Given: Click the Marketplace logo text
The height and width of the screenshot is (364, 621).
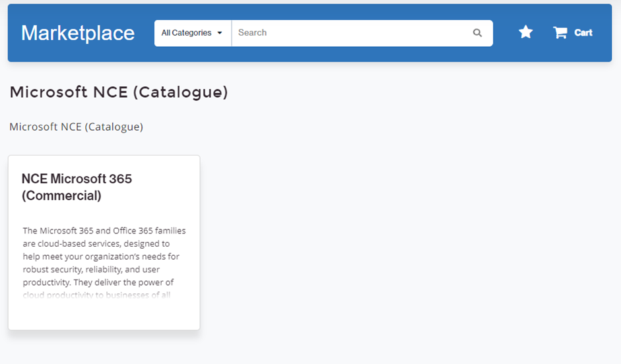Looking at the screenshot, I should click(x=78, y=33).
